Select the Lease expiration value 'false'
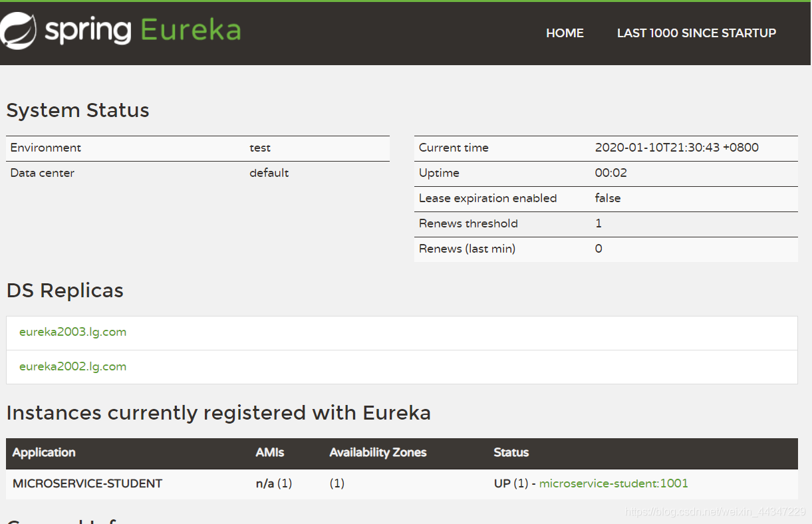Image resolution: width=812 pixels, height=524 pixels. 608,198
